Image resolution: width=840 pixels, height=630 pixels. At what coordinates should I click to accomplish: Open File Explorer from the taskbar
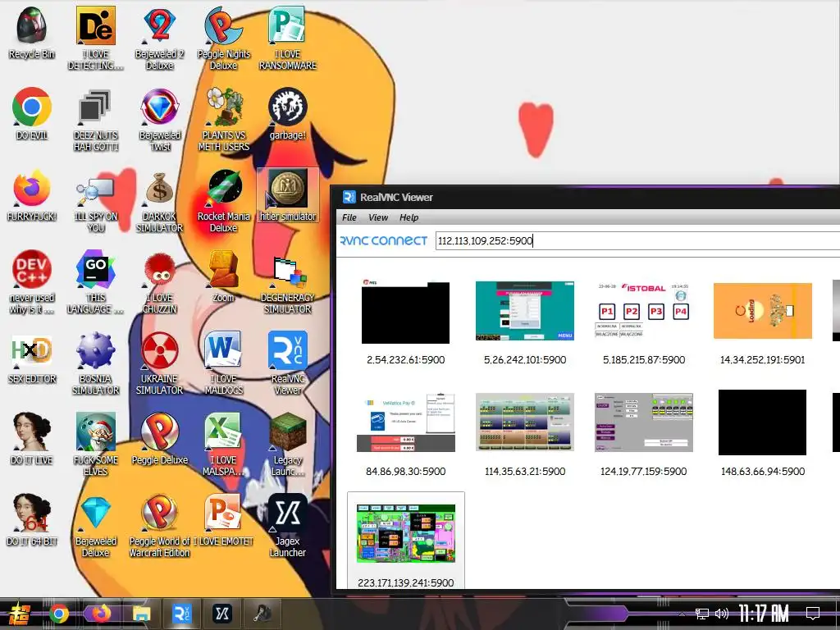pyautogui.click(x=141, y=614)
